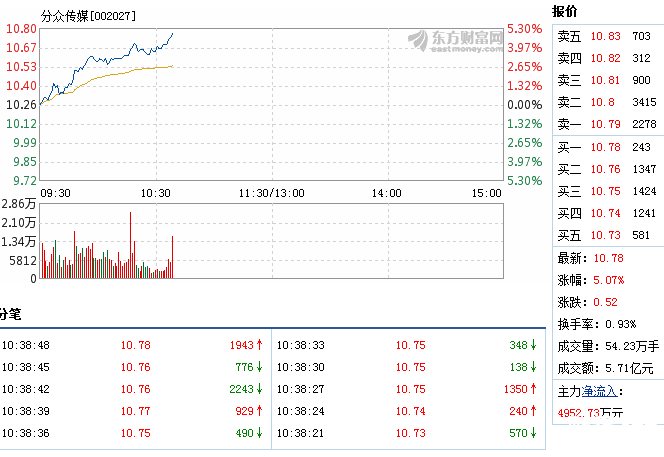Open the 净流入 link
The width and height of the screenshot is (664, 457).
(x=599, y=391)
